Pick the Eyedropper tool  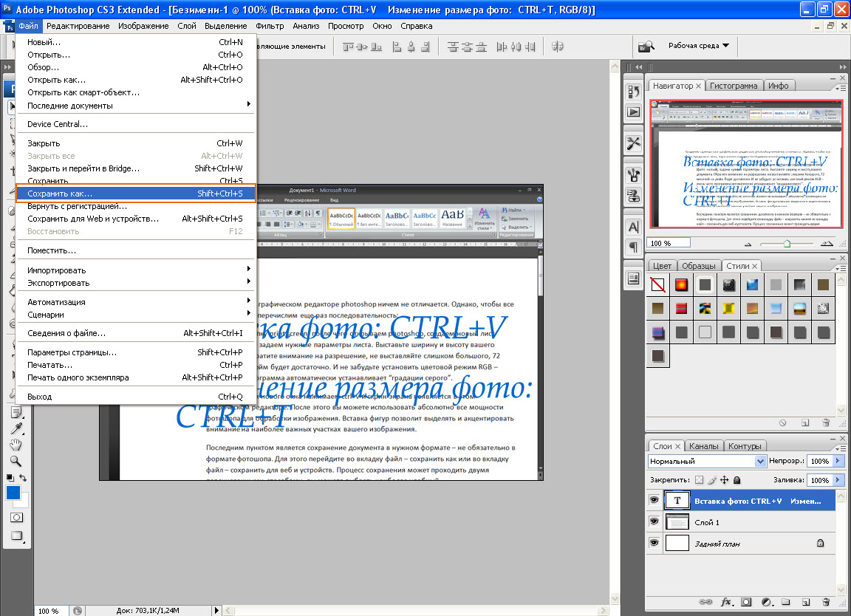pyautogui.click(x=16, y=428)
